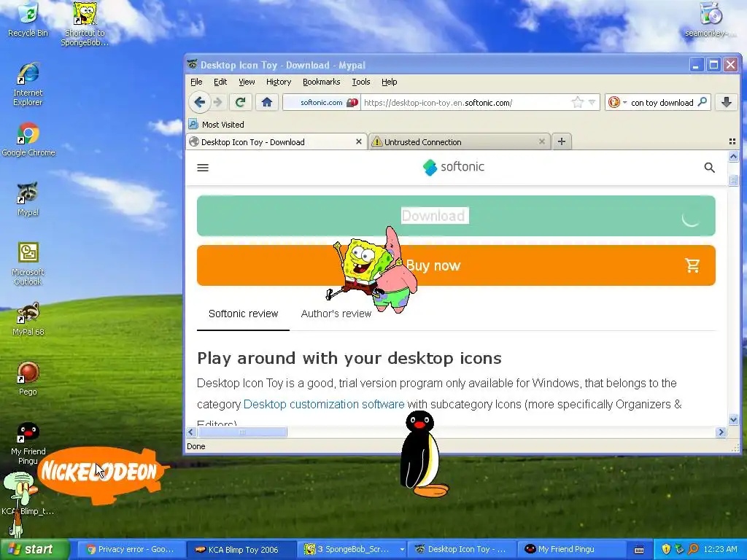
Task: Click the SpongeBob and Patrick screen toy
Action: tap(373, 270)
